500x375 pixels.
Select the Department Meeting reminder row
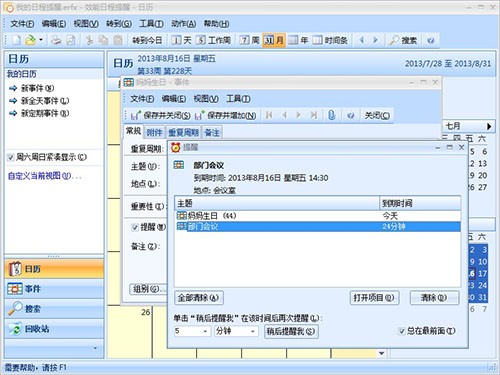[318, 227]
